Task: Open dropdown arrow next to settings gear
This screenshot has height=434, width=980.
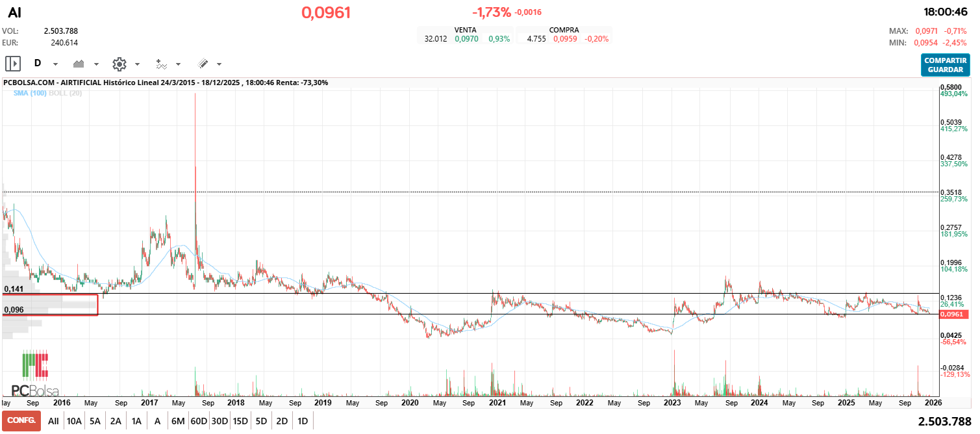Action: coord(137,64)
